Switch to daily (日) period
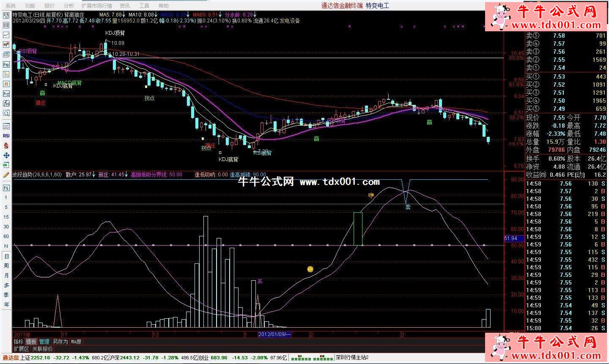 pyautogui.click(x=6, y=256)
